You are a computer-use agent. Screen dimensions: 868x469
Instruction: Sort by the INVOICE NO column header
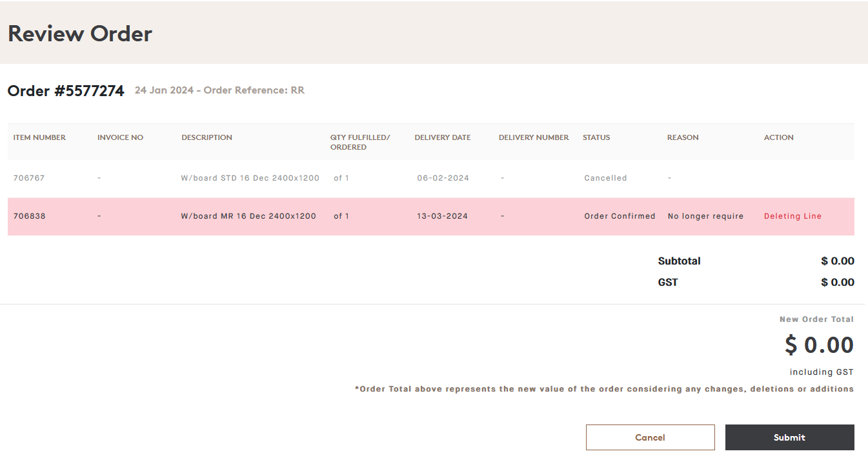(120, 137)
